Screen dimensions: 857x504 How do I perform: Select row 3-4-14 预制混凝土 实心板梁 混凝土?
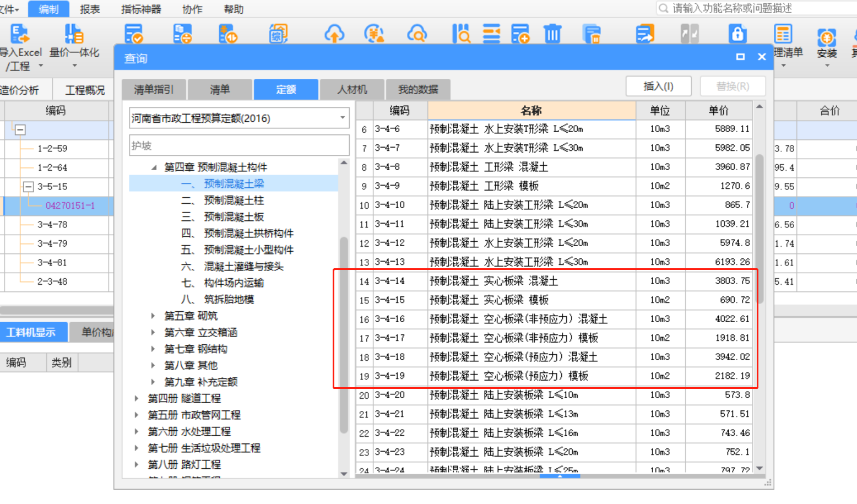tap(554, 281)
